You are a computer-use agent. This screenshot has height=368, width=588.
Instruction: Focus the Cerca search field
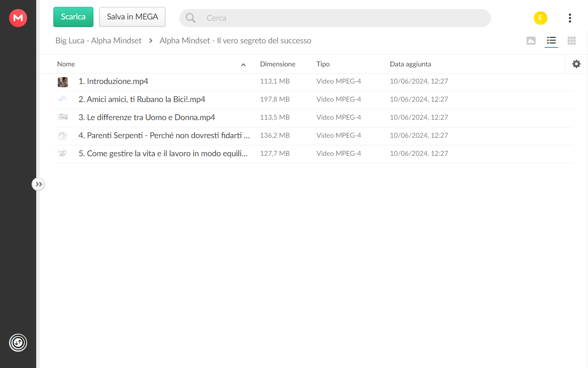335,18
